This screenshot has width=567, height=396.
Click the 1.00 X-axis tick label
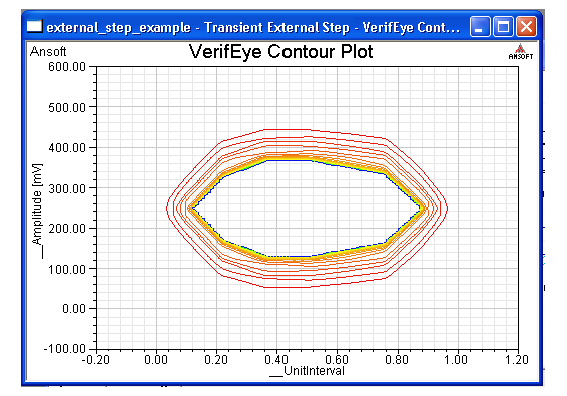(x=457, y=360)
